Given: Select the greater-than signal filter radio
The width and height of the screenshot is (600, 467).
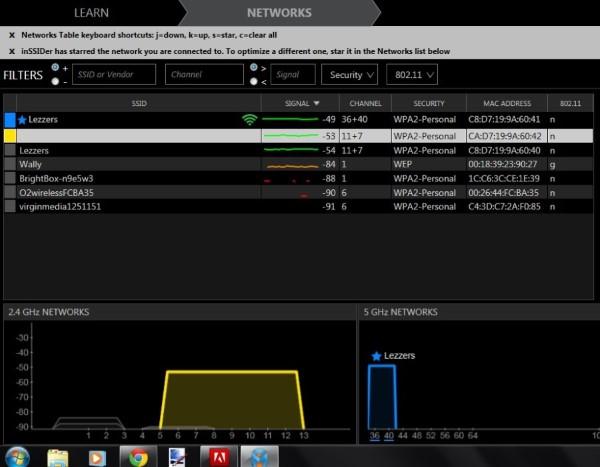Looking at the screenshot, I should (x=254, y=67).
